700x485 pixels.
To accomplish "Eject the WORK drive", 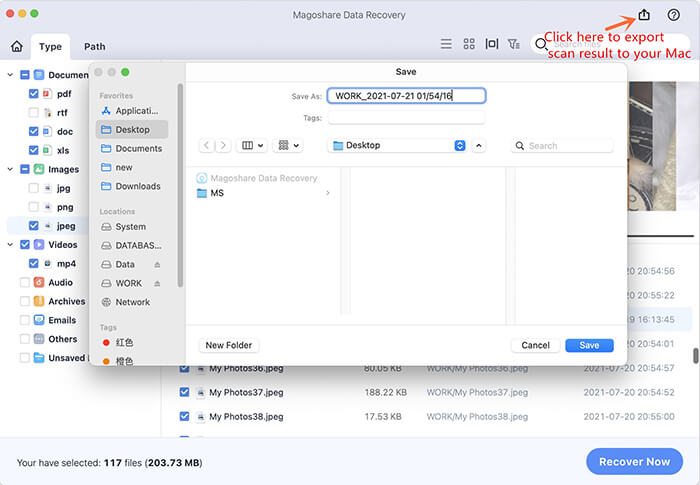I will point(157,284).
